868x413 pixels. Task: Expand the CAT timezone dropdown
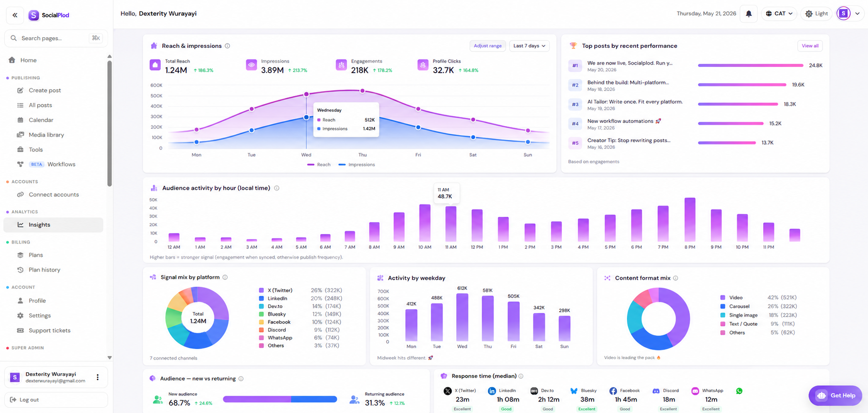[779, 14]
